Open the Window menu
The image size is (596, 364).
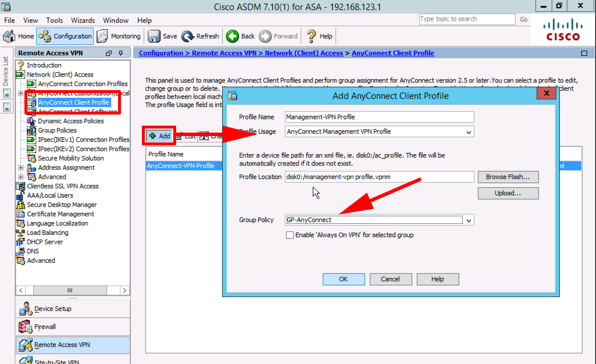tap(116, 20)
